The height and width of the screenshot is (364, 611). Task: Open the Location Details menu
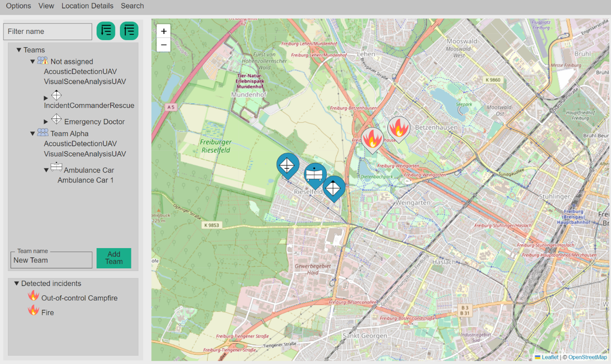(x=87, y=6)
